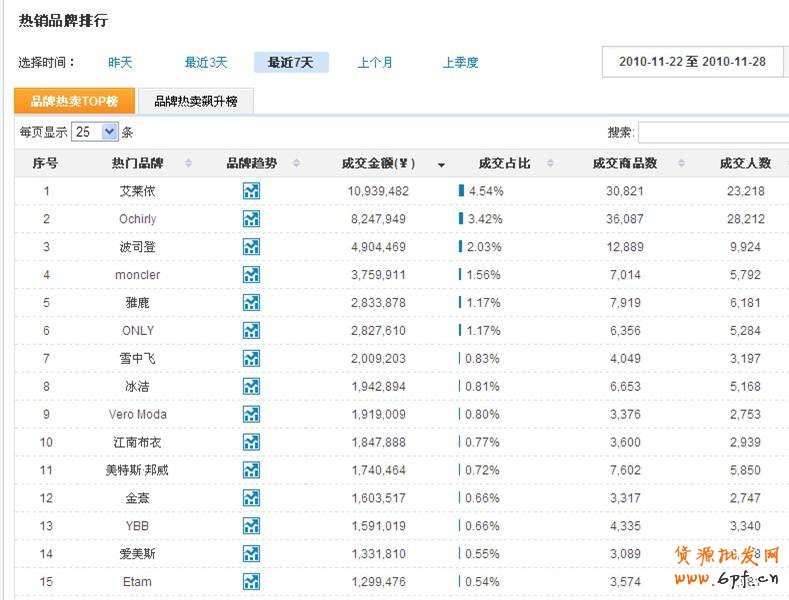Sort by 成交金额 descending arrow
789x600 pixels.
441,165
